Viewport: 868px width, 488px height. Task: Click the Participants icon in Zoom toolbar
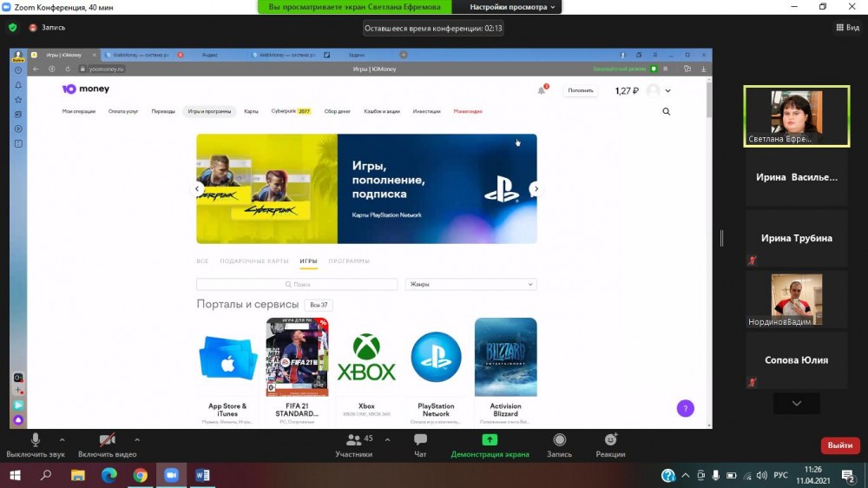point(354,441)
